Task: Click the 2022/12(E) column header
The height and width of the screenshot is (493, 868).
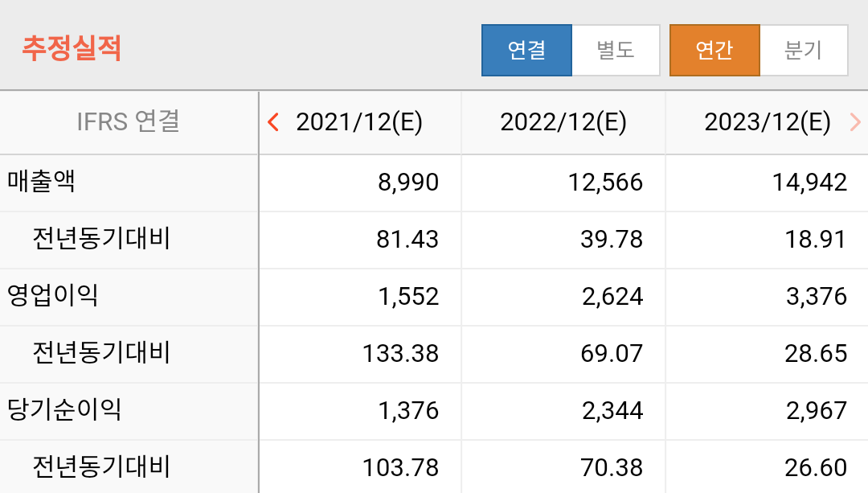Action: tap(563, 122)
